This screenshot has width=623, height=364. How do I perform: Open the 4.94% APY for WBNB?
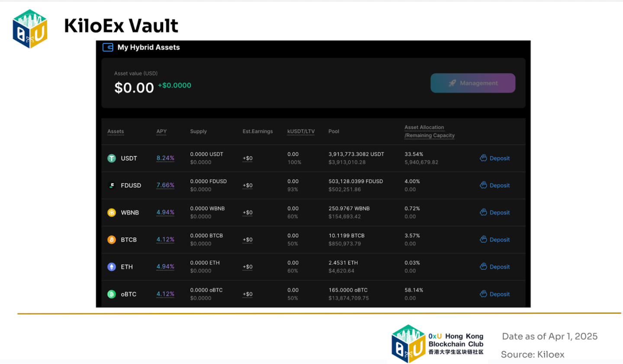point(165,212)
